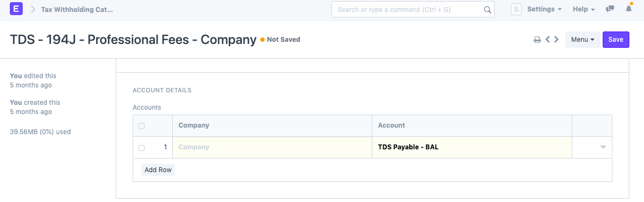Click the Save button
Viewport: 644px width, 202px height.
(616, 40)
